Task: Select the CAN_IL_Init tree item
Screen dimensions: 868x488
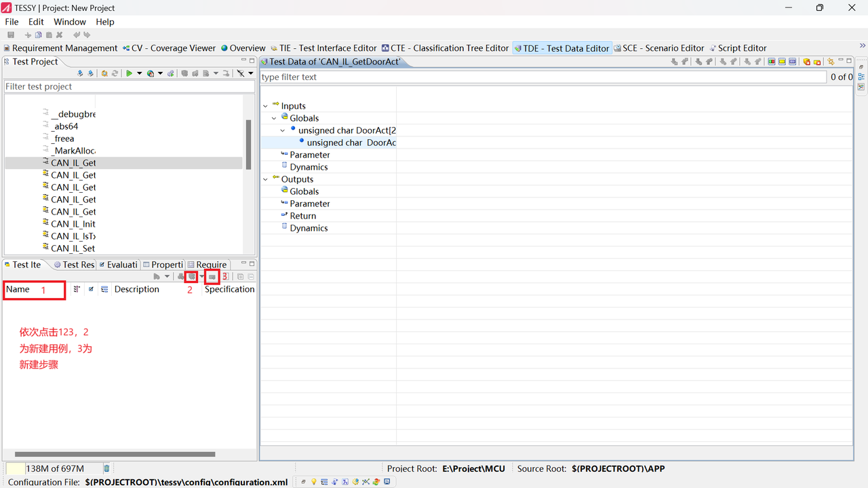Action: (x=73, y=224)
